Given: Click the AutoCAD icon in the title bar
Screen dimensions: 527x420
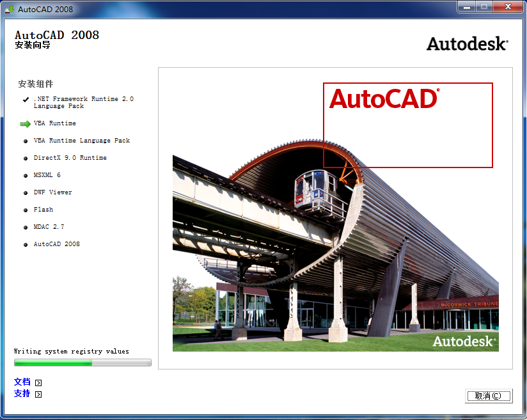Looking at the screenshot, I should [10, 9].
